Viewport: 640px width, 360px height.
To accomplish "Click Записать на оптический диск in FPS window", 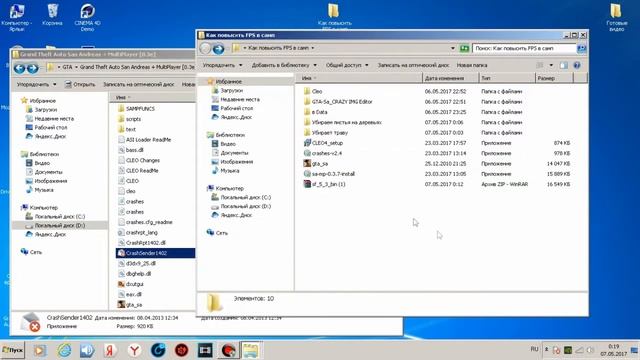I will pyautogui.click(x=413, y=65).
